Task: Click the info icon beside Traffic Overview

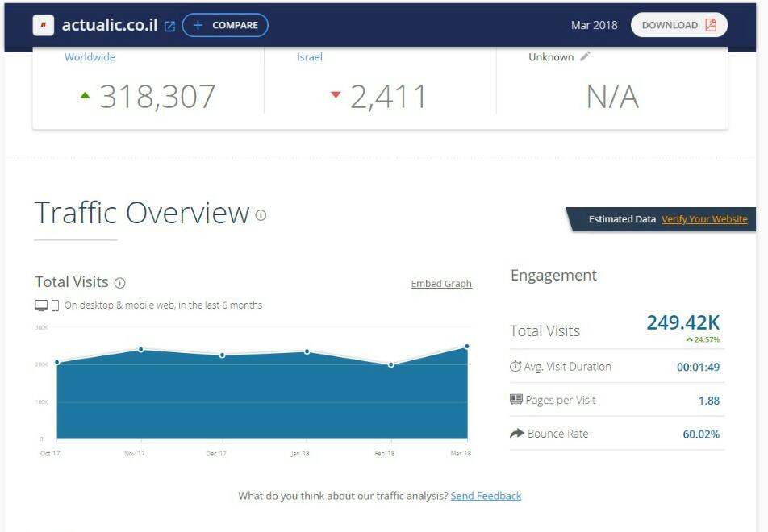Action: (x=261, y=215)
